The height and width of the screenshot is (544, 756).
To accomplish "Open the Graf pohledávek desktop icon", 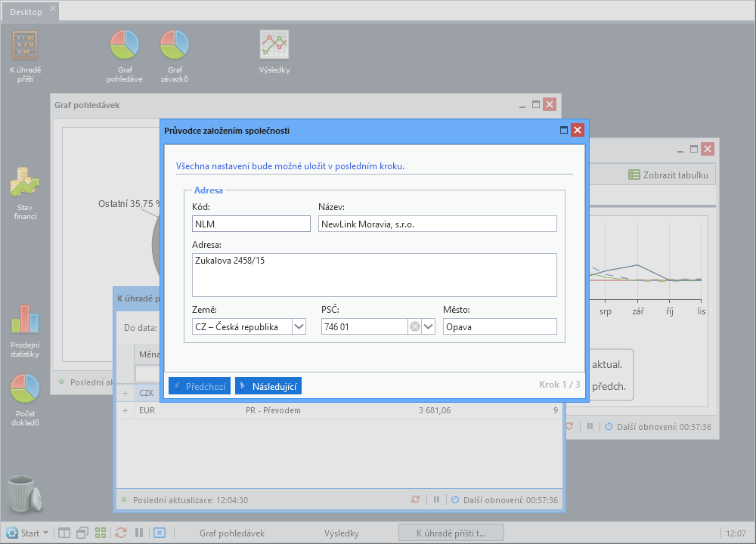I will (125, 57).
